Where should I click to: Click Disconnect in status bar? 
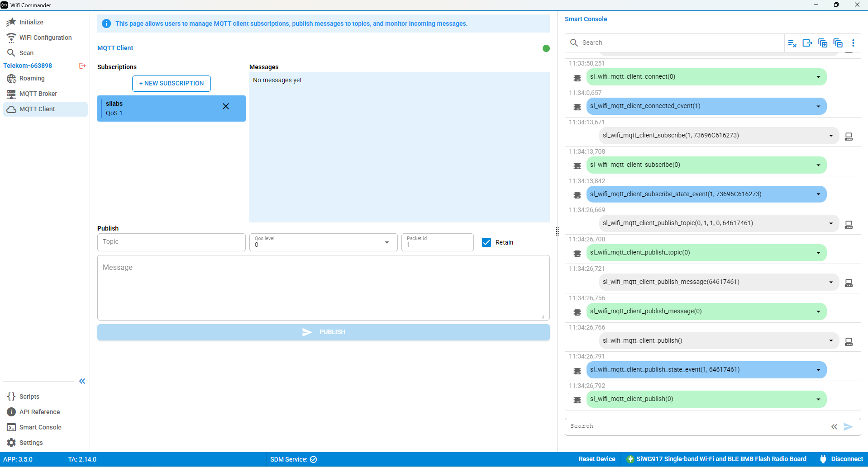(x=842, y=459)
